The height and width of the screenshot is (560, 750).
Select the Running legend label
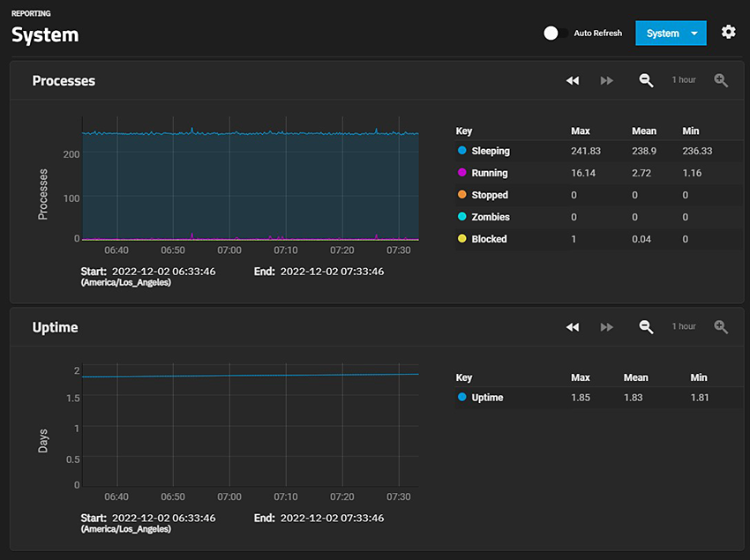pos(490,173)
